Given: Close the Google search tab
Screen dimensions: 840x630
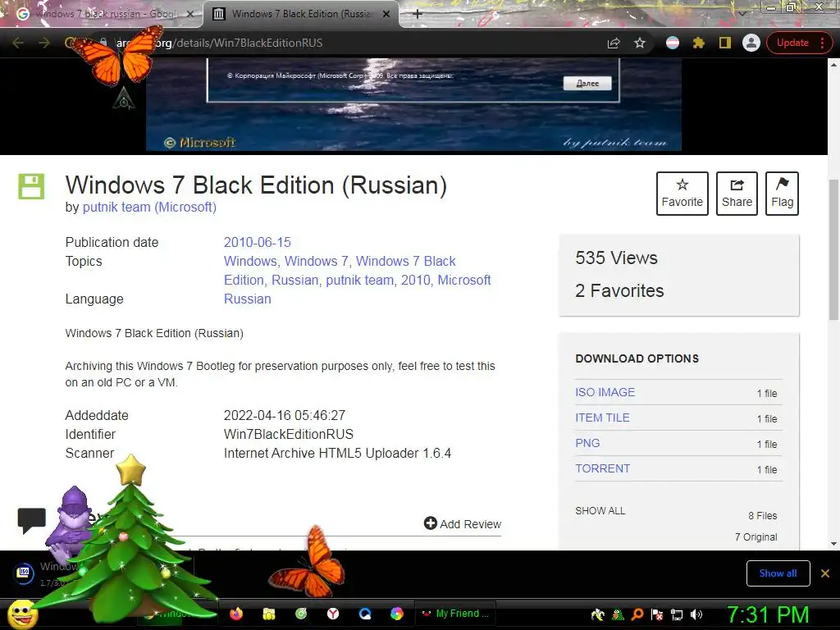Looking at the screenshot, I should [189, 14].
